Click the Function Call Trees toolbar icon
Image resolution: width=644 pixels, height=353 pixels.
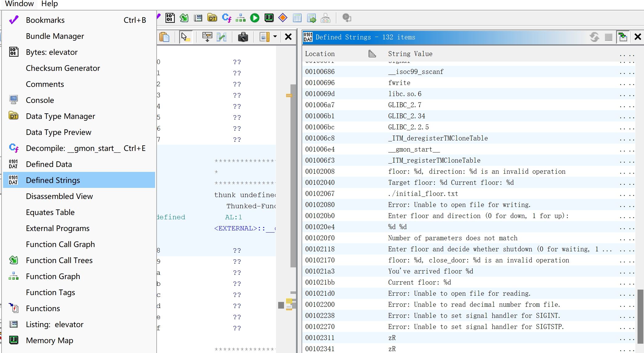184,18
